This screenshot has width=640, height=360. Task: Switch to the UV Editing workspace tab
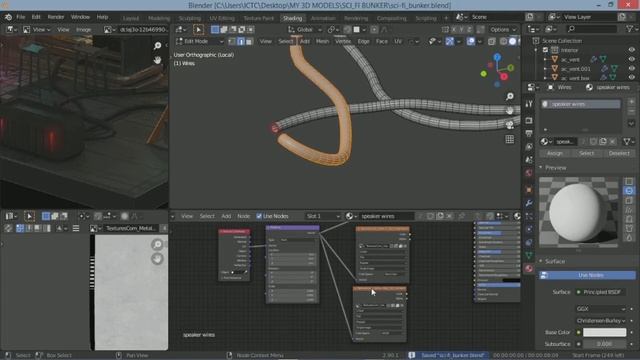[x=222, y=18]
